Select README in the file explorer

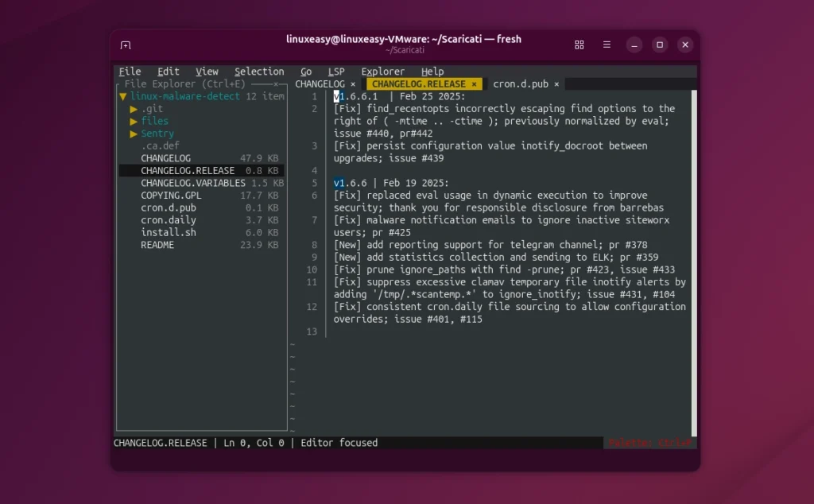[158, 245]
